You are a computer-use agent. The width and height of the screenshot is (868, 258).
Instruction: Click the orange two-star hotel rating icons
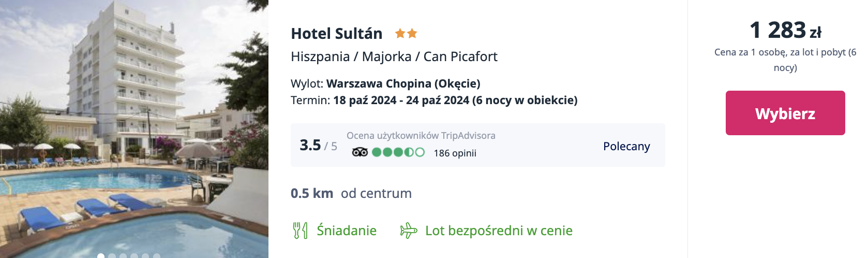click(x=406, y=34)
